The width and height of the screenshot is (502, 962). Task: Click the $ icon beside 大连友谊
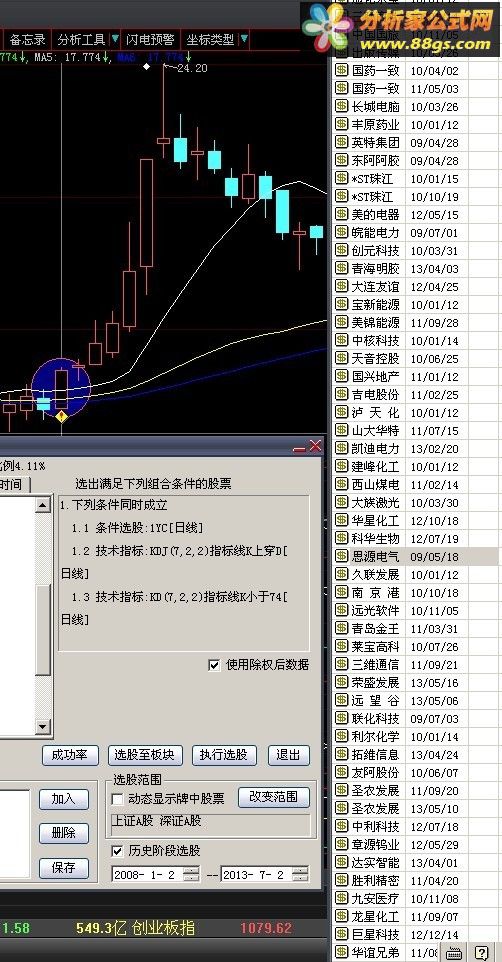point(341,287)
